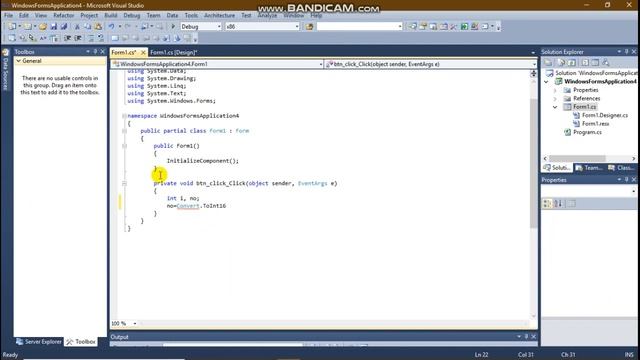Collapse the btn_click_Click method outline
Viewport: 640px width, 360px height.
(124, 183)
